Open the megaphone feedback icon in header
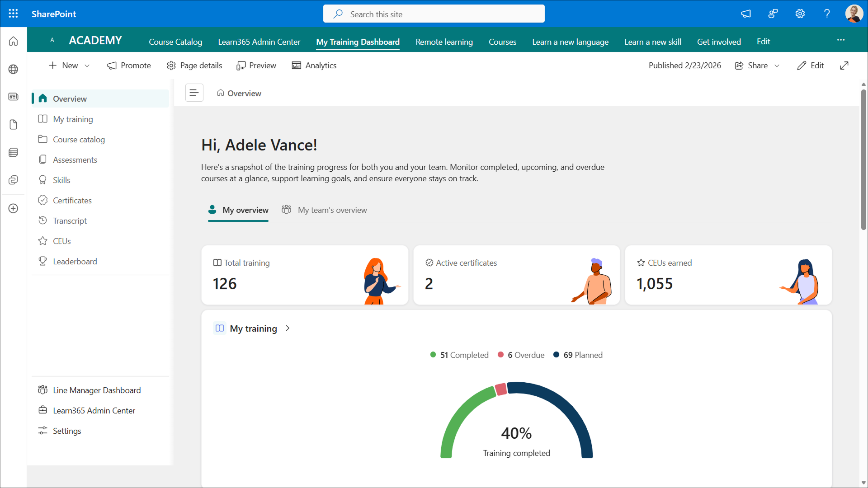 pyautogui.click(x=746, y=14)
